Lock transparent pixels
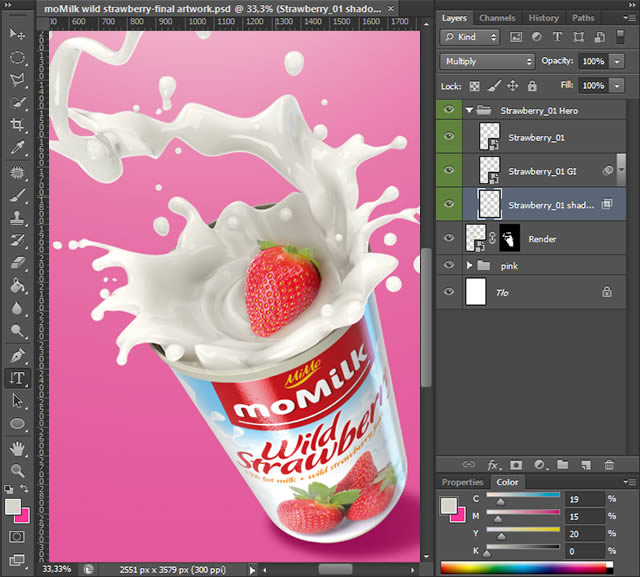Screen dimensions: 640x577 pyautogui.click(x=474, y=86)
